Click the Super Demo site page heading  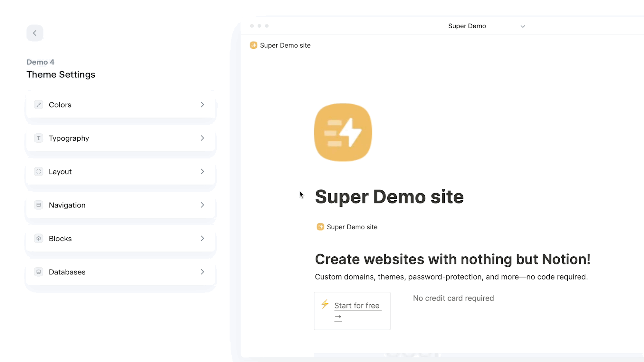point(389,197)
